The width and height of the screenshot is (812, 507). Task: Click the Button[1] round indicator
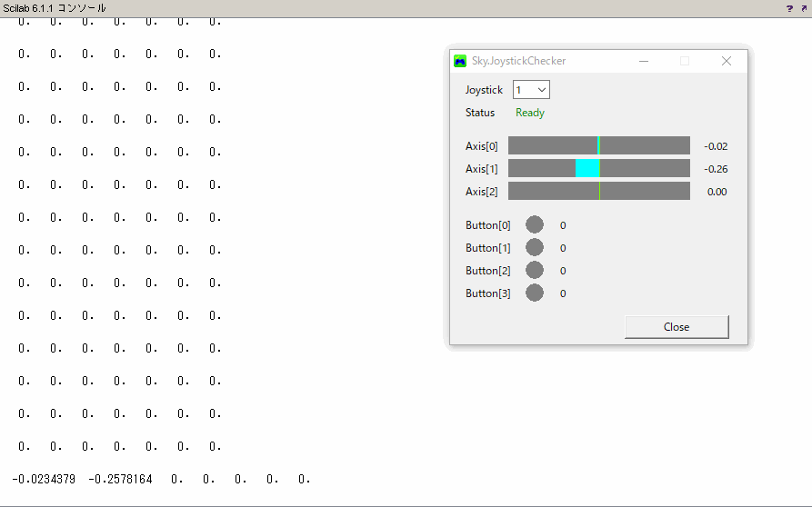[x=535, y=247]
